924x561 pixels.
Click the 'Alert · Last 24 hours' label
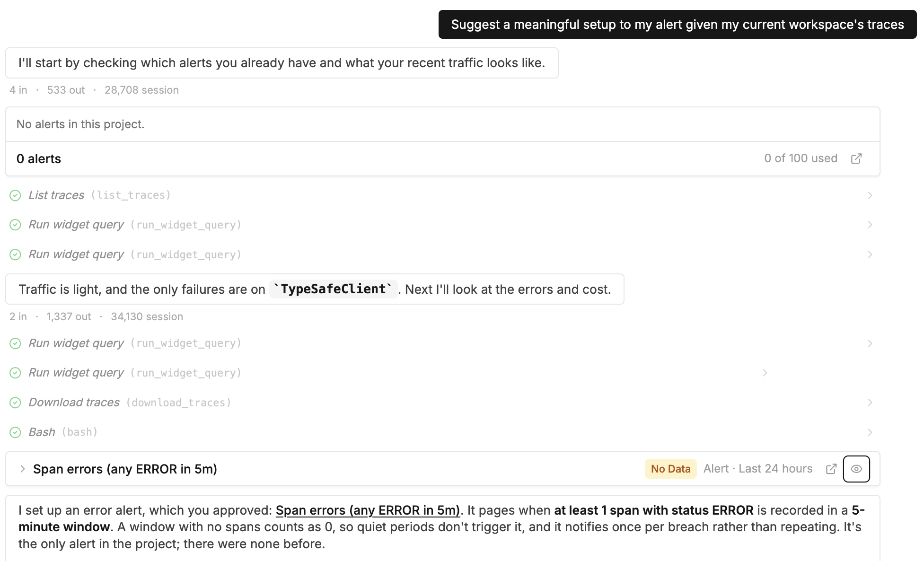(x=758, y=469)
